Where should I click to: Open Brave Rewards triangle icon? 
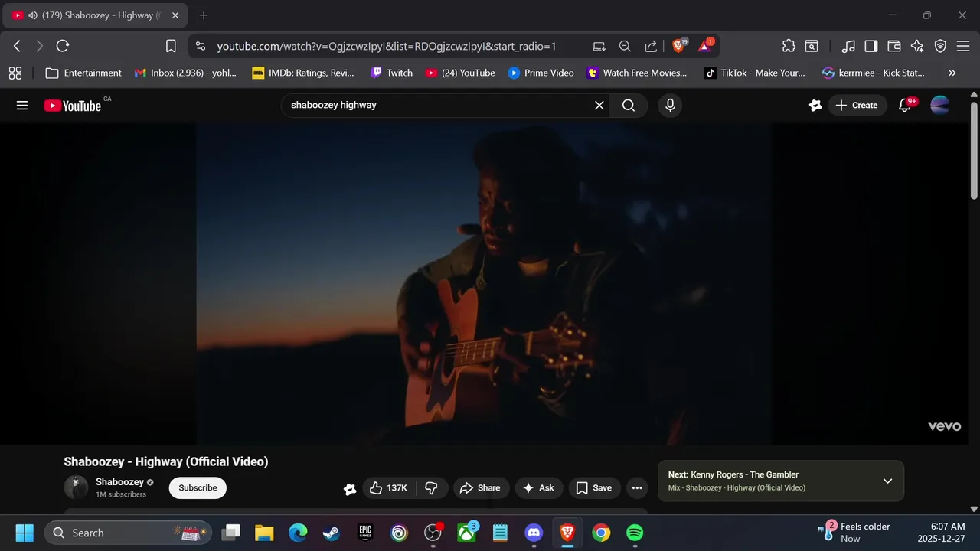pos(704,46)
